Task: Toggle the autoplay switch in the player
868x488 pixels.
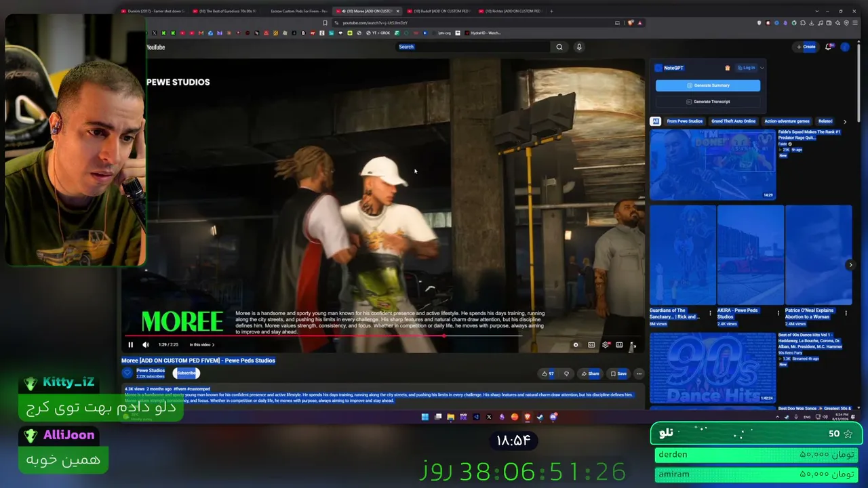Action: [x=576, y=345]
